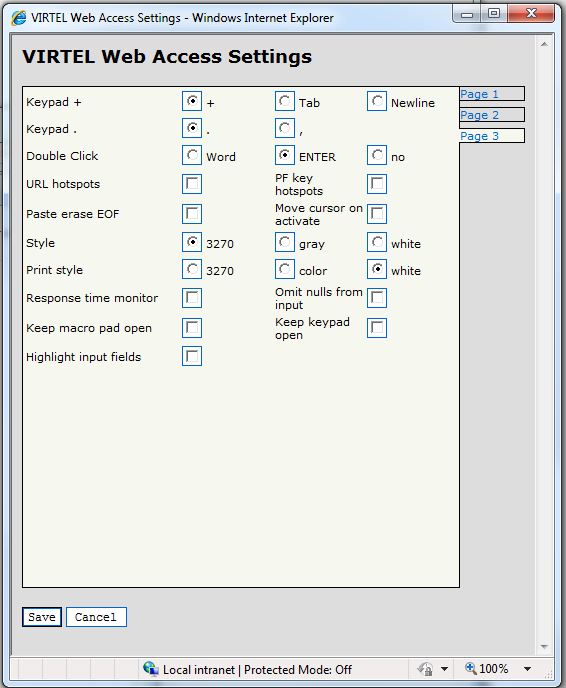Enable Response time monitor checkbox
Screen dimensions: 566x688
[x=192, y=298]
